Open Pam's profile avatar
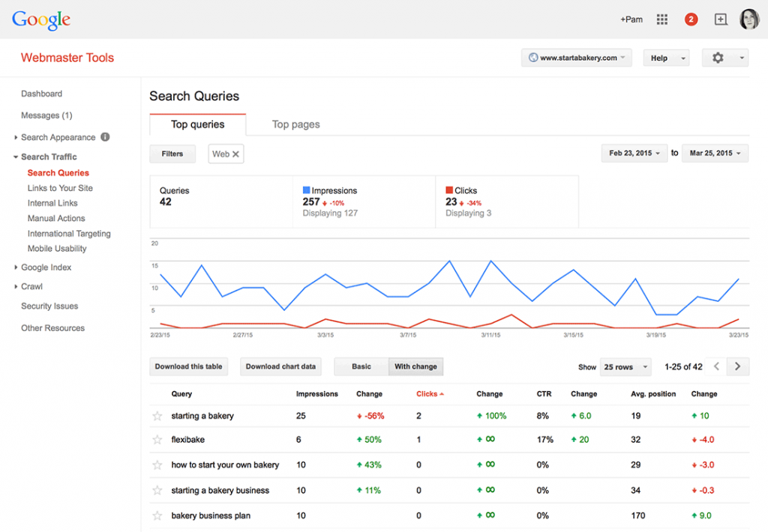Image resolution: width=768 pixels, height=532 pixels. (749, 19)
